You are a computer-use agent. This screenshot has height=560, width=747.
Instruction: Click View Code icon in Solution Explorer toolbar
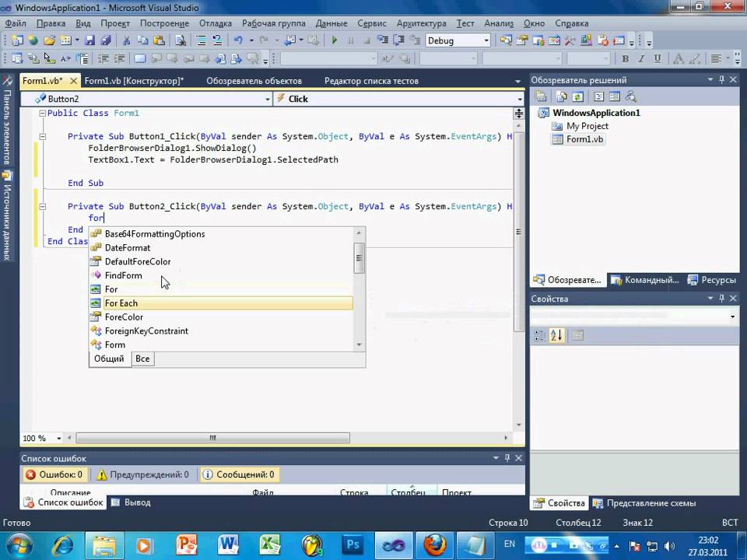tap(599, 96)
